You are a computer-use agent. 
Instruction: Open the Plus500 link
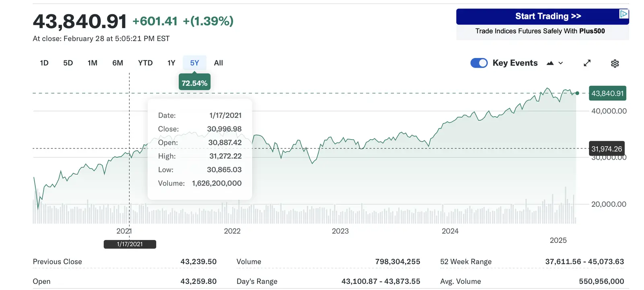(x=592, y=31)
